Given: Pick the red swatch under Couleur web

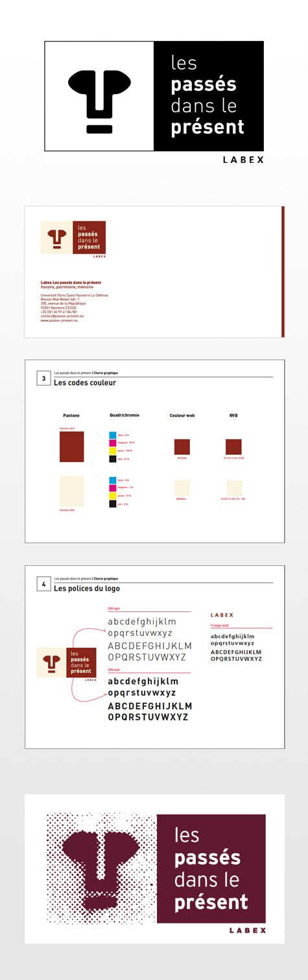Looking at the screenshot, I should (x=182, y=447).
